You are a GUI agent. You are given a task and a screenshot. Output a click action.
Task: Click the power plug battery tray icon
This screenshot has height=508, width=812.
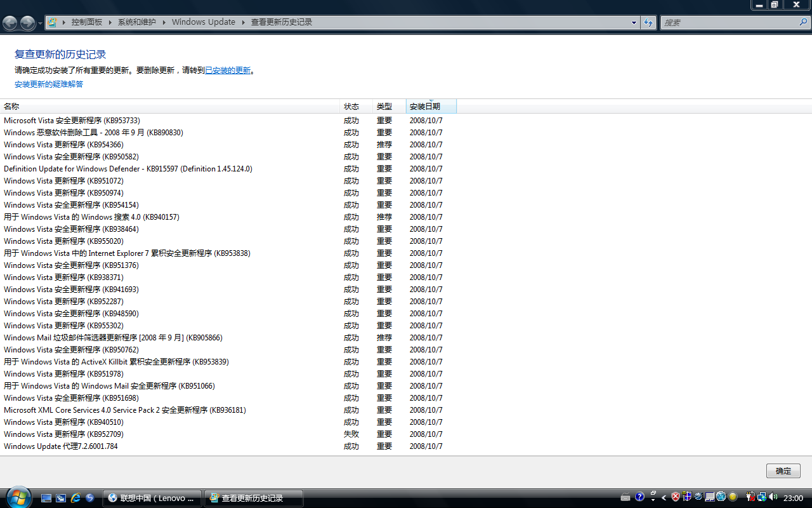(750, 497)
